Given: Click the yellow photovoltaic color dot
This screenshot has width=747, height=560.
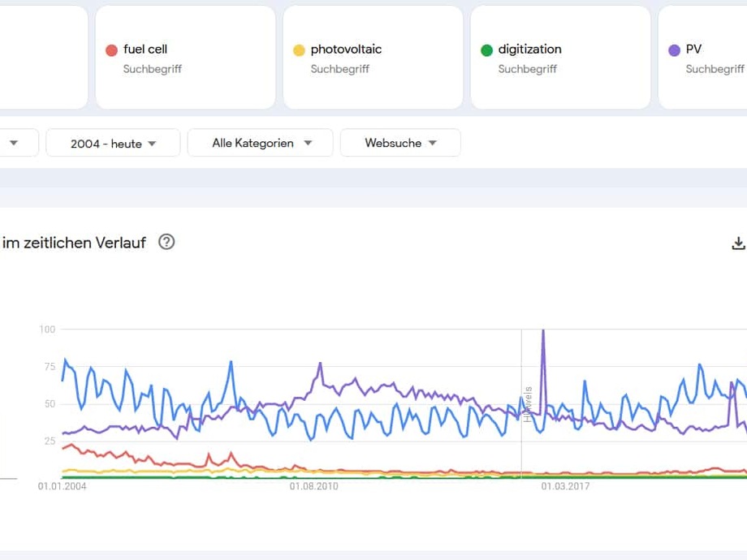Looking at the screenshot, I should coord(299,50).
